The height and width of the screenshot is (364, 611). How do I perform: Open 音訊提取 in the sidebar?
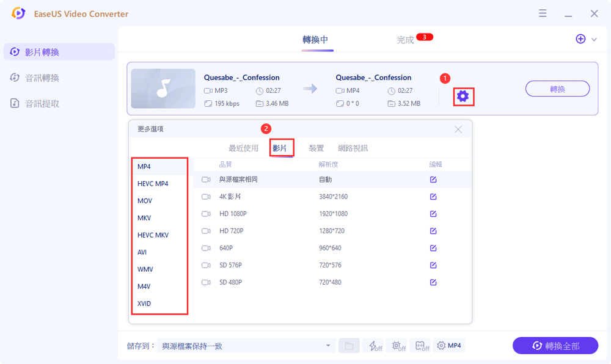tap(42, 104)
